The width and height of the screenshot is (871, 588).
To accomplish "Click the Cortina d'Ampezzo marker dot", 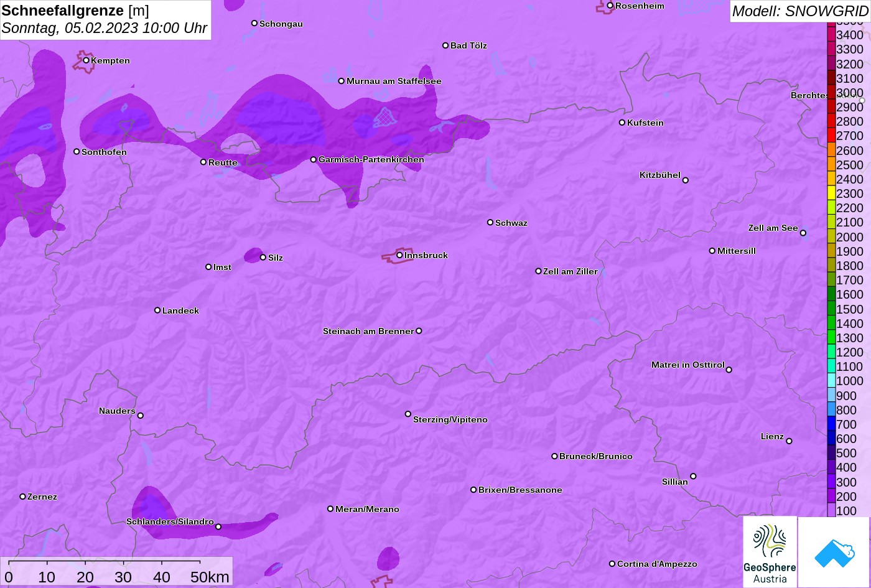I will (x=612, y=564).
